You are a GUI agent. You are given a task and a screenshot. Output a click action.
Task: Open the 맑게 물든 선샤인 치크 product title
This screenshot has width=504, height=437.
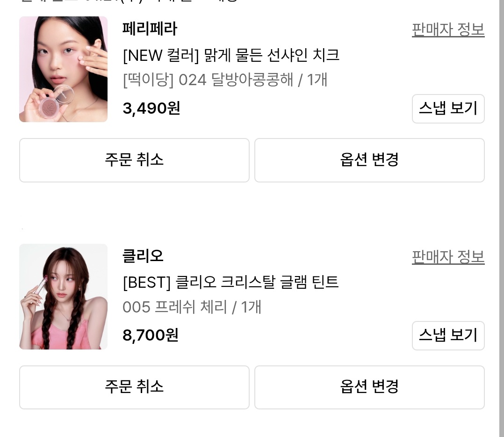click(x=231, y=55)
